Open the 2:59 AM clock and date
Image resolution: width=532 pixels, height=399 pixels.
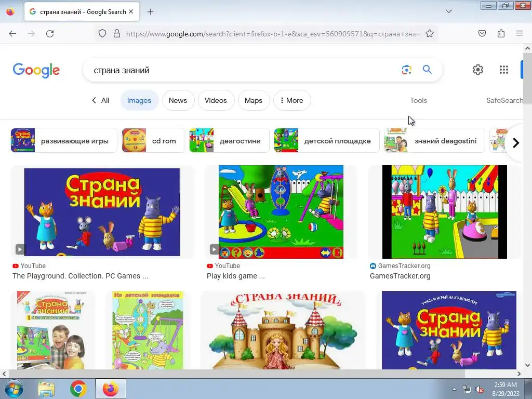506,389
